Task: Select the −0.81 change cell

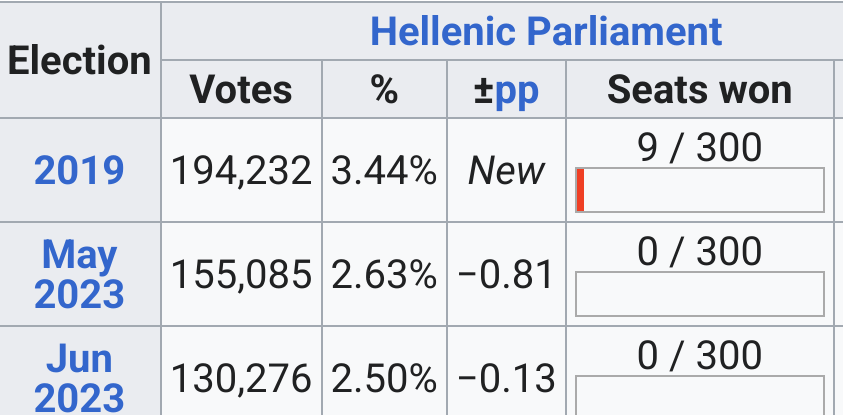Action: [506, 274]
